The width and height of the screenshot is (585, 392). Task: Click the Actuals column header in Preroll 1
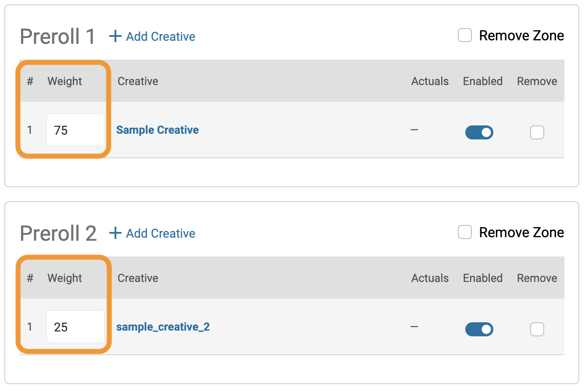[x=430, y=81]
